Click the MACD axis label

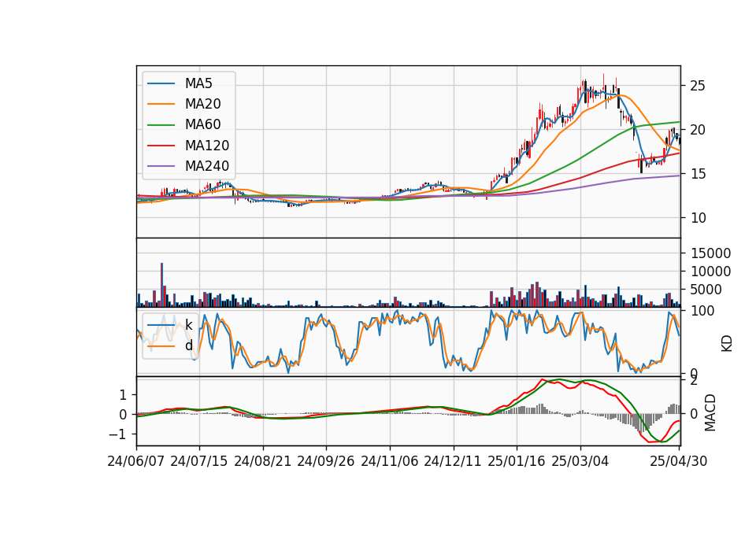[710, 413]
